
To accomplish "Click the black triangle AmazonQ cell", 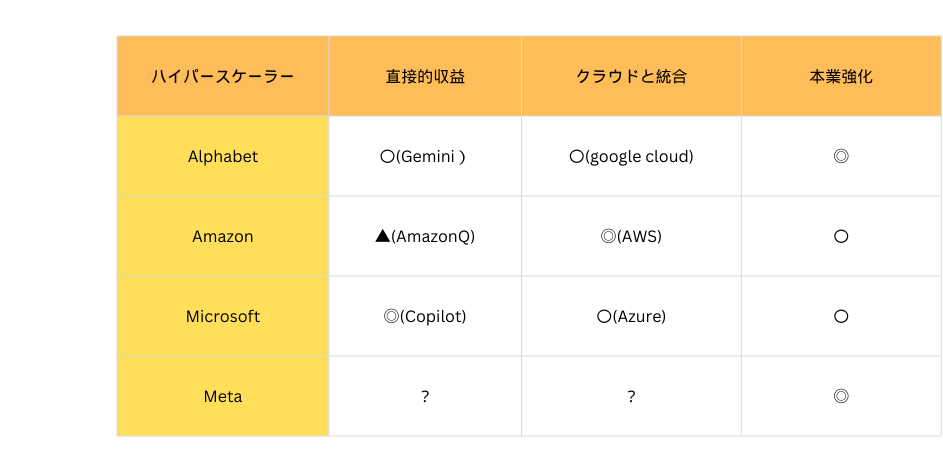I will pos(425,236).
